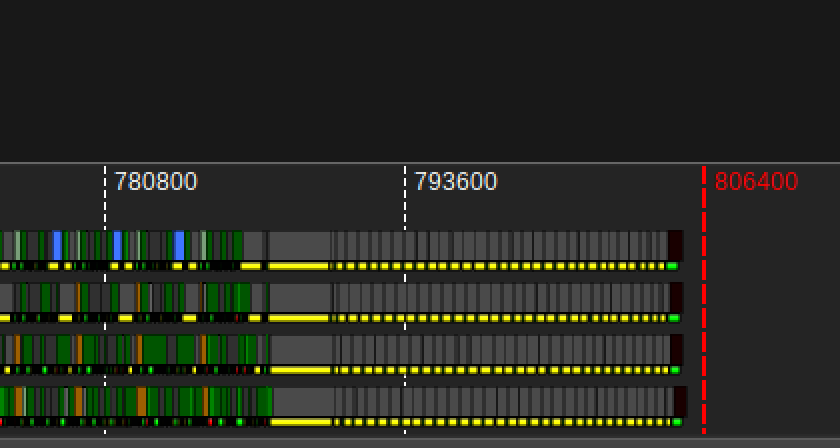The image size is (840, 448).
Task: Click the 793600 time ruler label
Action: [x=456, y=182]
